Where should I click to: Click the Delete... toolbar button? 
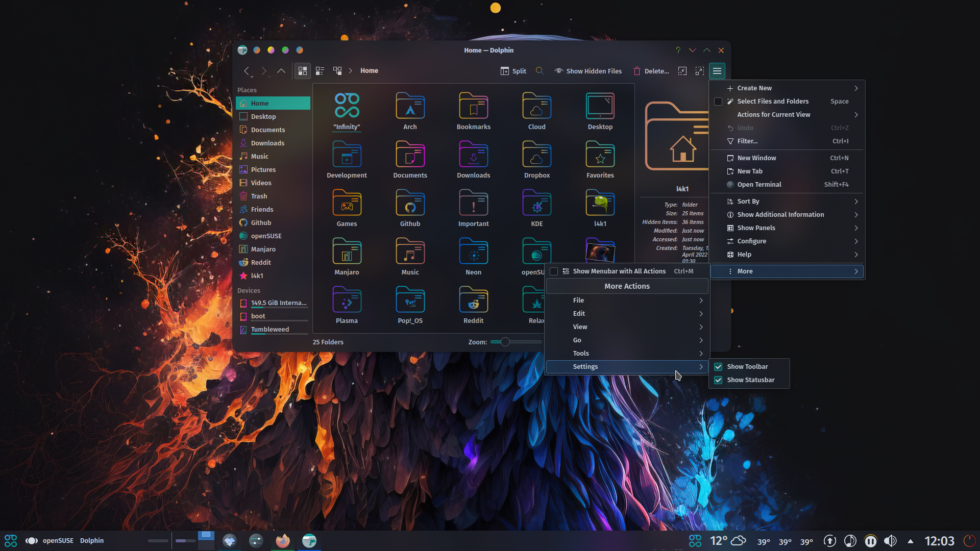coord(651,71)
